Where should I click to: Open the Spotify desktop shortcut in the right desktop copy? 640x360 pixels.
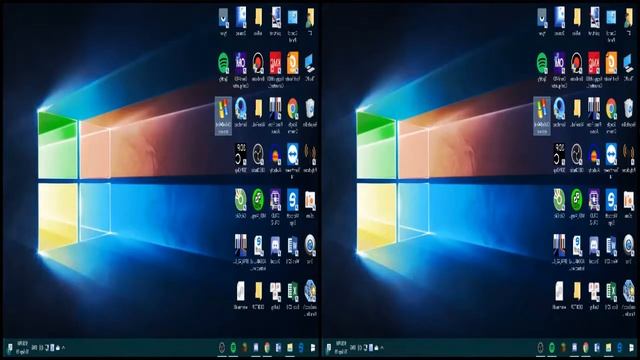point(542,63)
